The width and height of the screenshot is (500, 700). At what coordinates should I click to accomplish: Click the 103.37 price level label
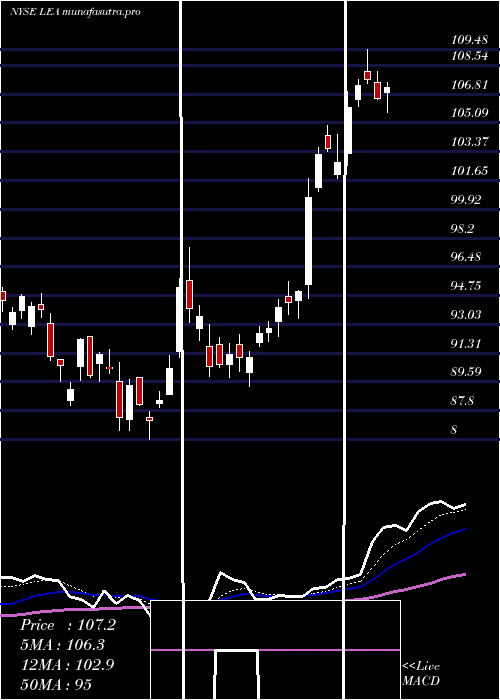coord(469,142)
